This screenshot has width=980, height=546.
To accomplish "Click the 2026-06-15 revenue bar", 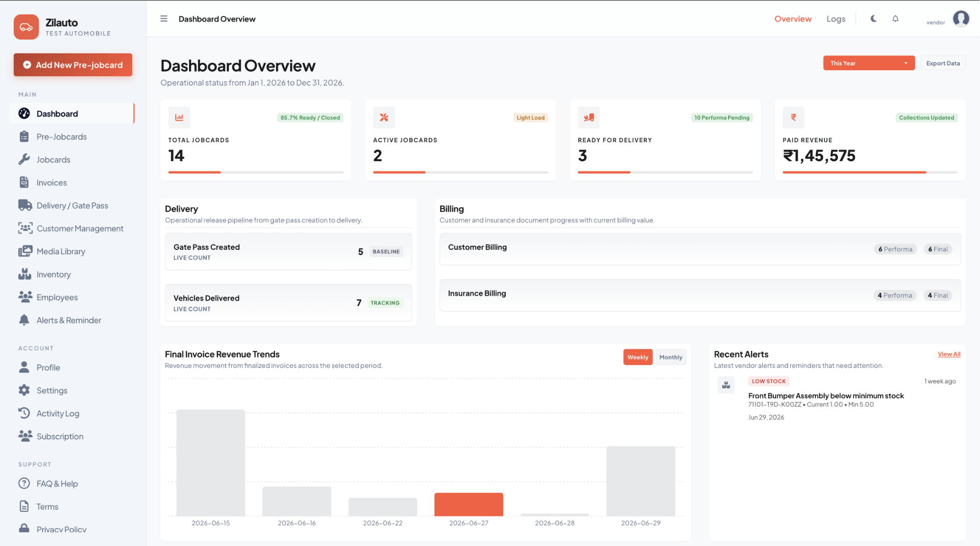I will pos(211,463).
